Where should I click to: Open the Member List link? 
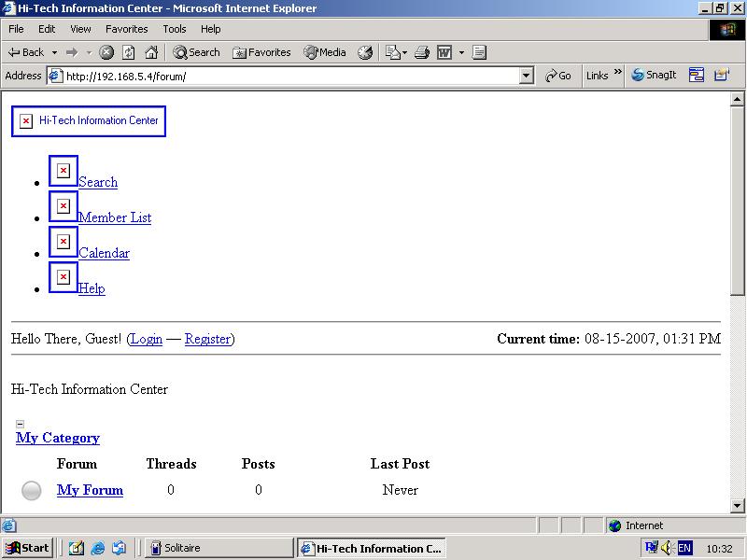pos(115,217)
